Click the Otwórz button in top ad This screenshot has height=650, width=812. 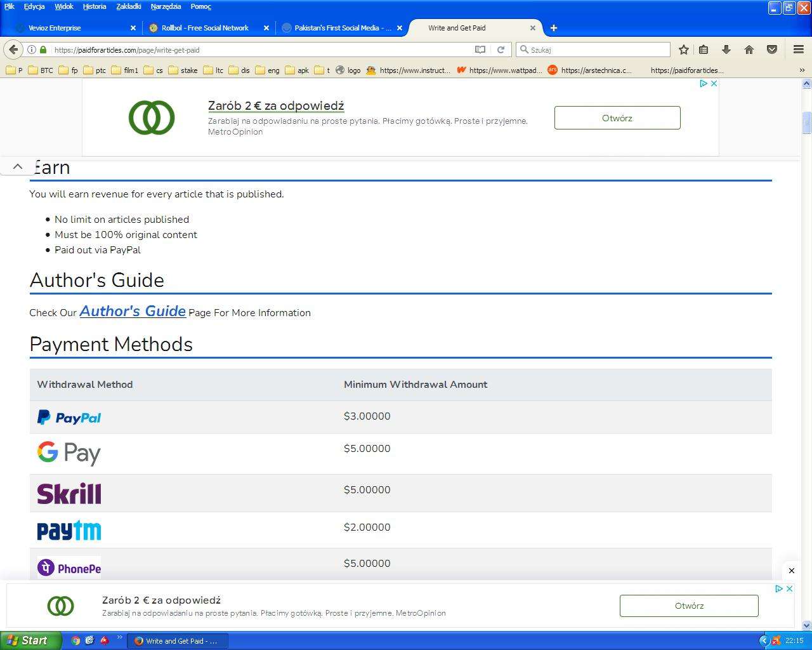coord(617,118)
